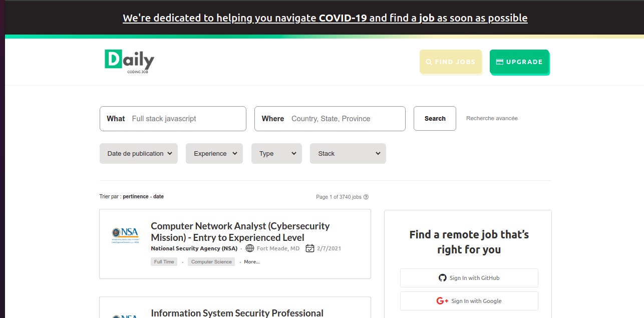This screenshot has height=318, width=644.
Task: Click the credit card icon on Upgrade button
Action: tap(499, 62)
